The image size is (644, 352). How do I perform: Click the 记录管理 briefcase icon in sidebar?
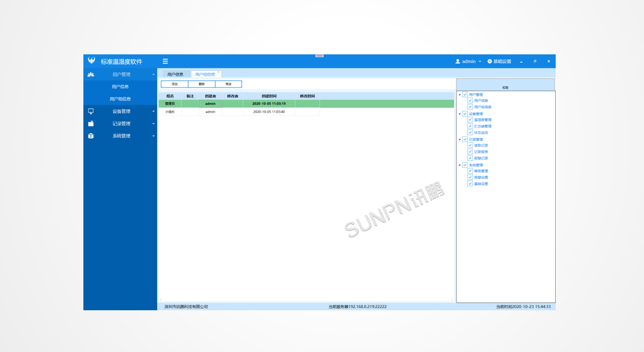point(91,124)
